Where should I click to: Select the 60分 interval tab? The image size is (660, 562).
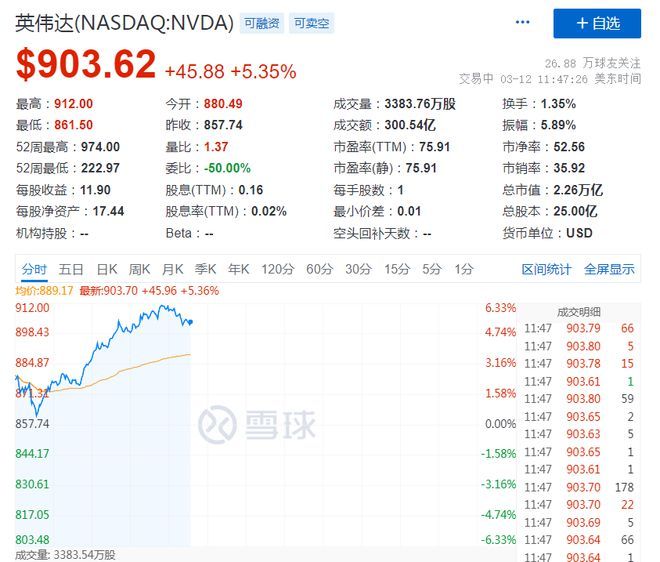pyautogui.click(x=320, y=269)
